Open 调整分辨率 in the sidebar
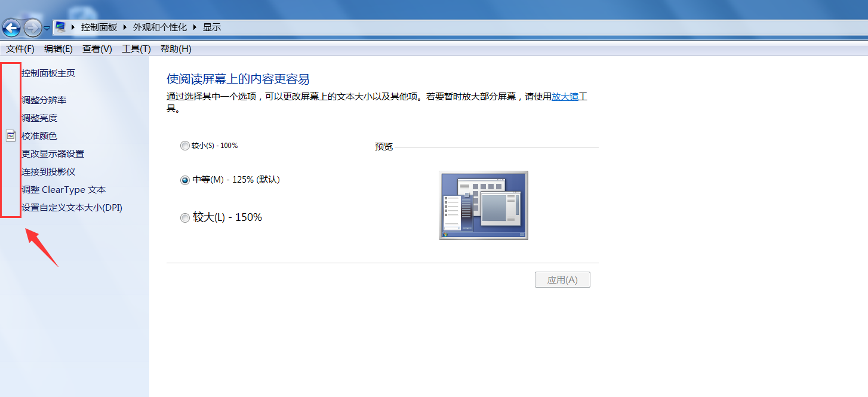The width and height of the screenshot is (868, 397). [44, 100]
